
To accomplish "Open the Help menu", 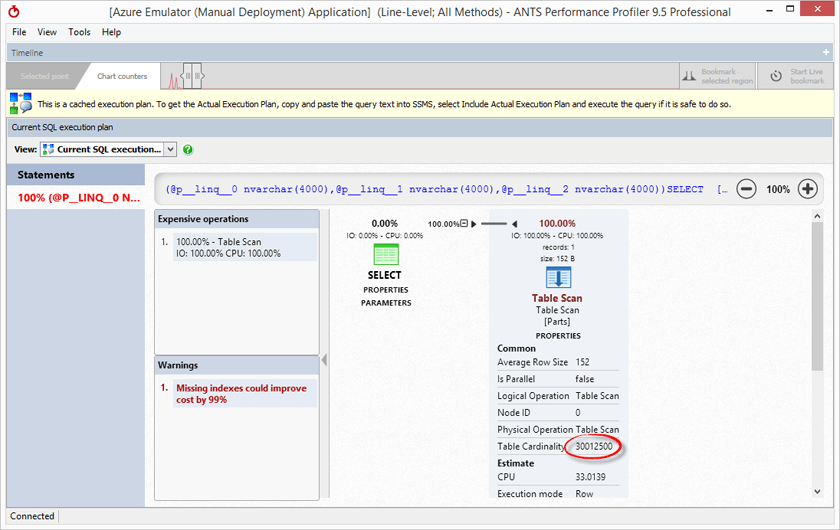I will point(111,32).
